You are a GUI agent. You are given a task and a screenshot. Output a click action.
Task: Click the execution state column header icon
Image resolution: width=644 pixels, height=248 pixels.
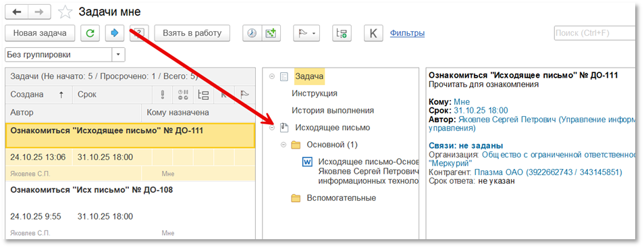[x=183, y=95]
